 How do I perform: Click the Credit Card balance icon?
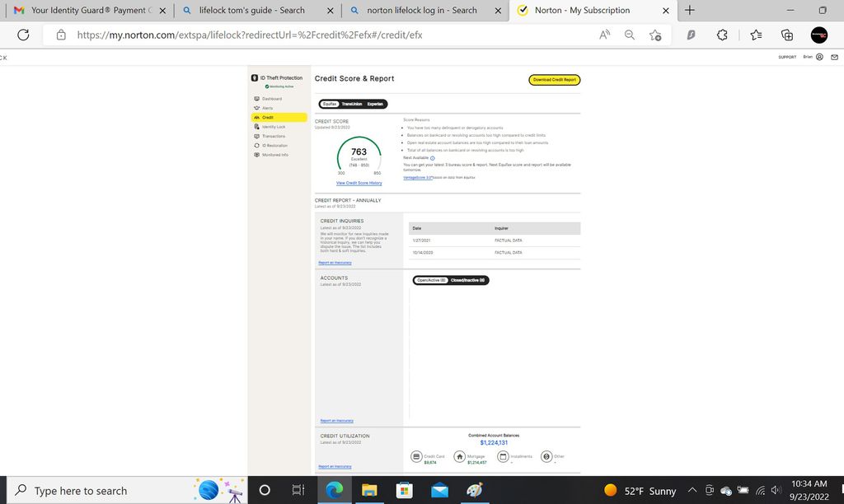(x=418, y=455)
